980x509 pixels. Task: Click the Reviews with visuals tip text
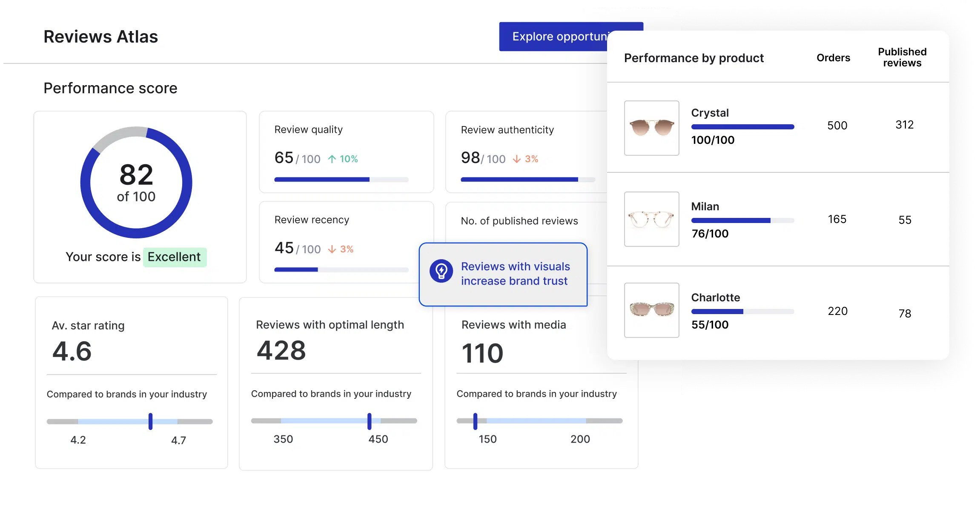pyautogui.click(x=515, y=274)
